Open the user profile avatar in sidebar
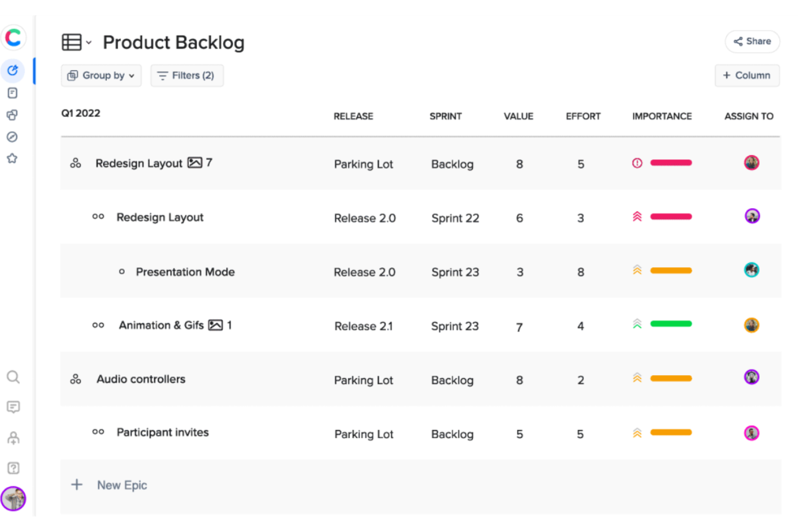 [x=13, y=499]
